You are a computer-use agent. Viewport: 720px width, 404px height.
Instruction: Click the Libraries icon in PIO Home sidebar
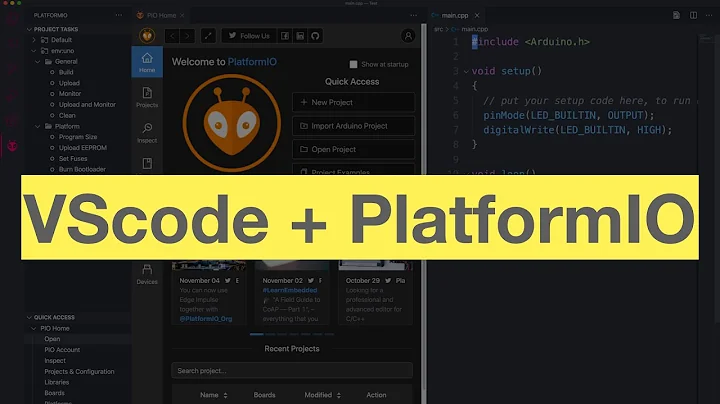tap(147, 163)
